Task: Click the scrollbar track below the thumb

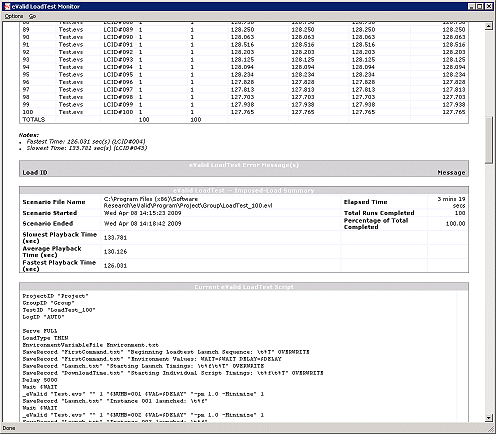Action: coord(489,287)
